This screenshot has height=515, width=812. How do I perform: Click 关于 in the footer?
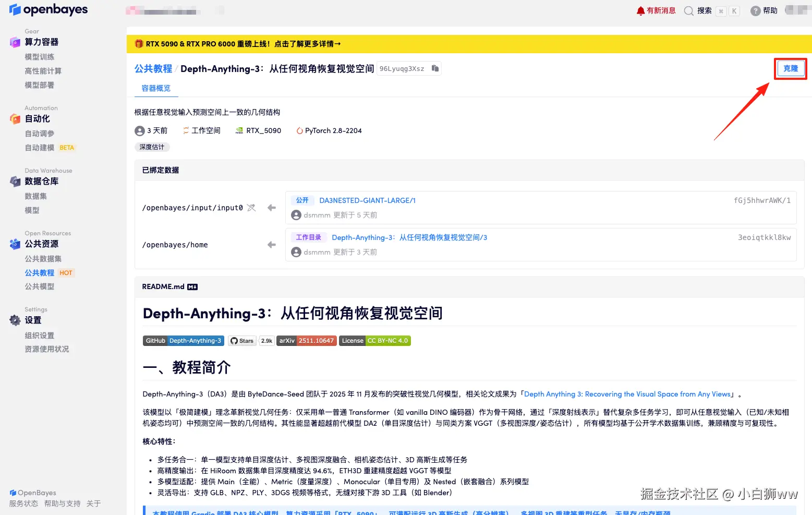(94, 504)
